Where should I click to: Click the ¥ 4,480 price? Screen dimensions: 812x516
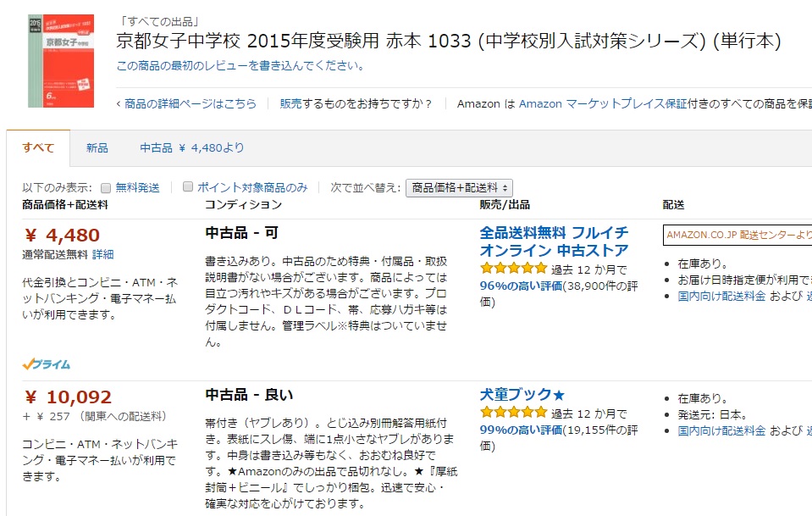click(x=62, y=236)
